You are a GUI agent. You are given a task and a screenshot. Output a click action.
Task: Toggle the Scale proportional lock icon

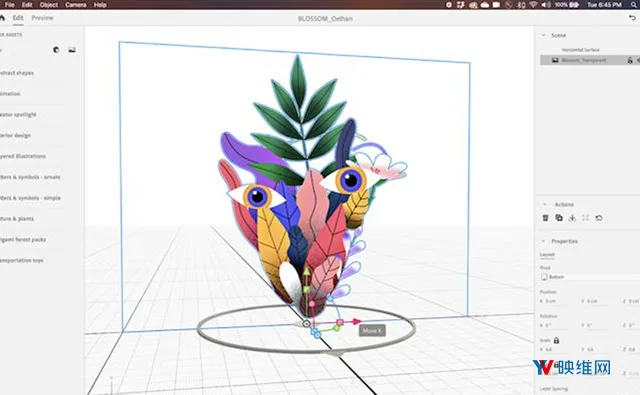pos(556,340)
